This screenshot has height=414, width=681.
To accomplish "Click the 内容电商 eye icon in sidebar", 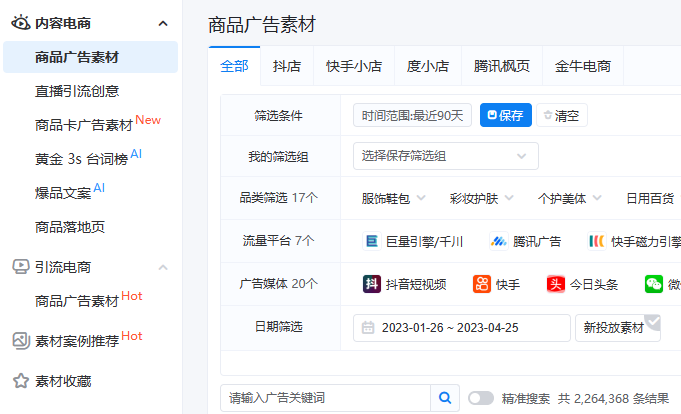I will coord(20,23).
